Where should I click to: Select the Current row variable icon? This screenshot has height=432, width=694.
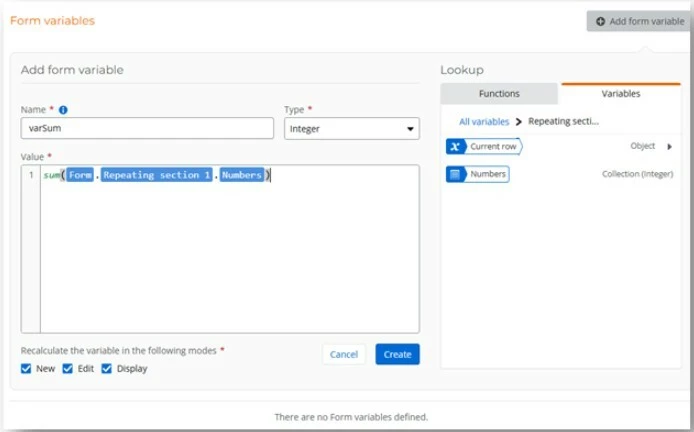tap(455, 147)
